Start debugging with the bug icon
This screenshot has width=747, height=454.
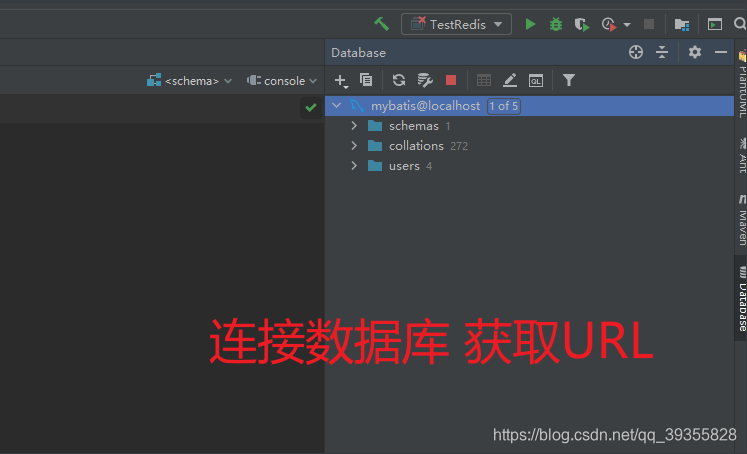(x=555, y=24)
